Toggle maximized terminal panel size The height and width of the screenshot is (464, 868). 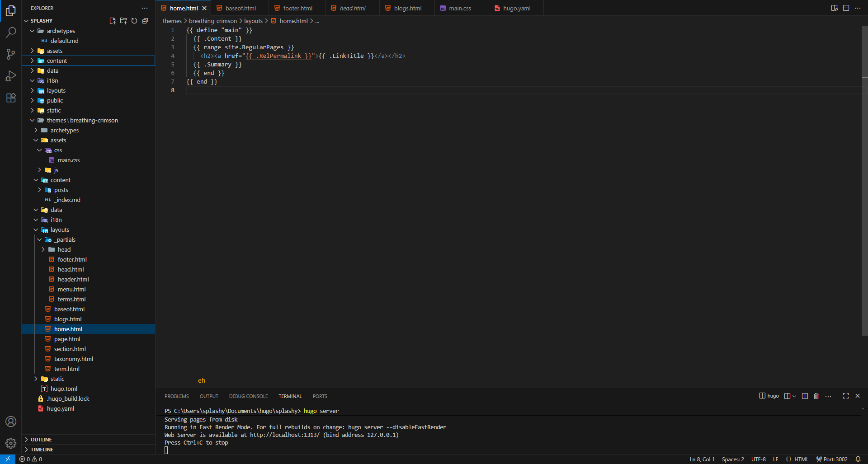pos(846,396)
